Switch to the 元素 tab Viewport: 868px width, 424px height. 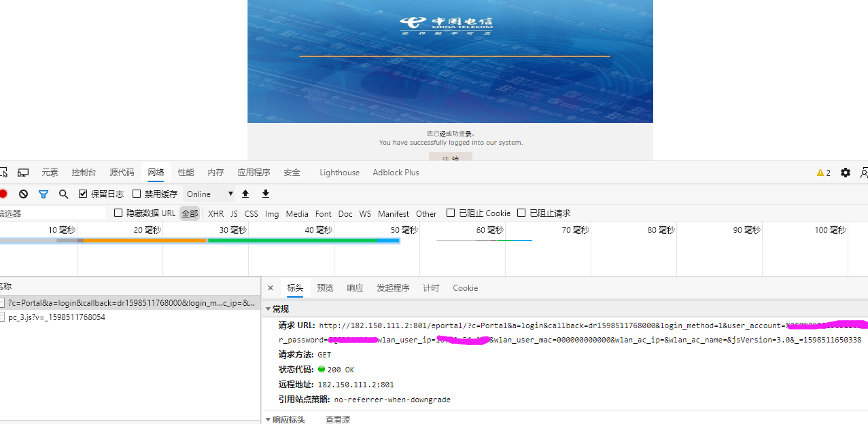pos(50,173)
